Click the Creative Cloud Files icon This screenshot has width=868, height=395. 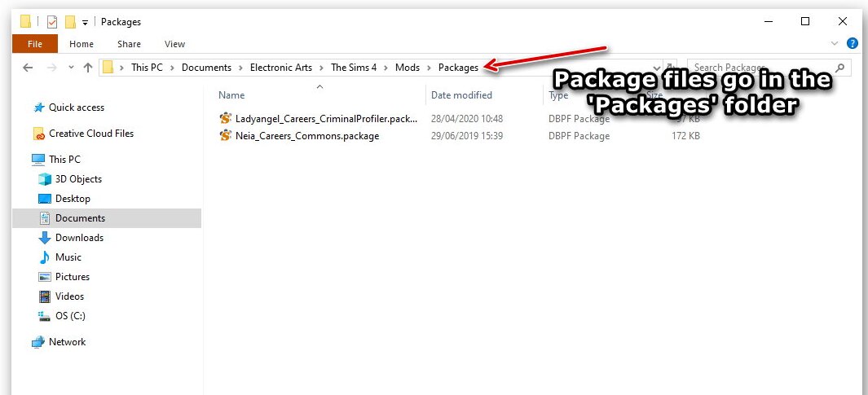[38, 134]
